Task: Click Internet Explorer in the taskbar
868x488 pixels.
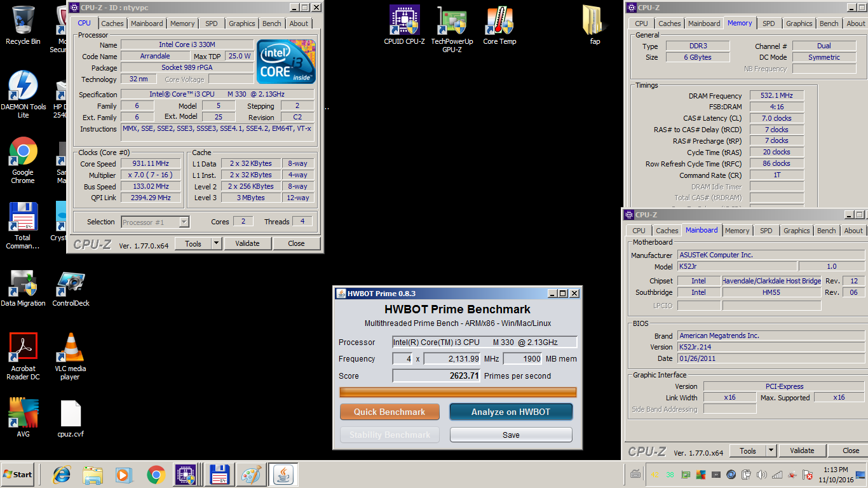Action: (62, 475)
